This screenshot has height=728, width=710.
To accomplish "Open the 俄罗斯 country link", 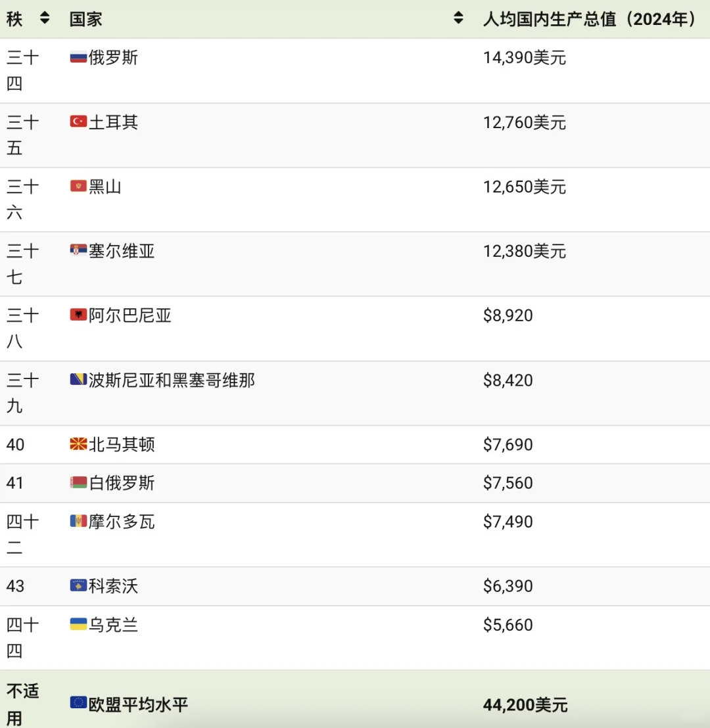I will pos(113,58).
